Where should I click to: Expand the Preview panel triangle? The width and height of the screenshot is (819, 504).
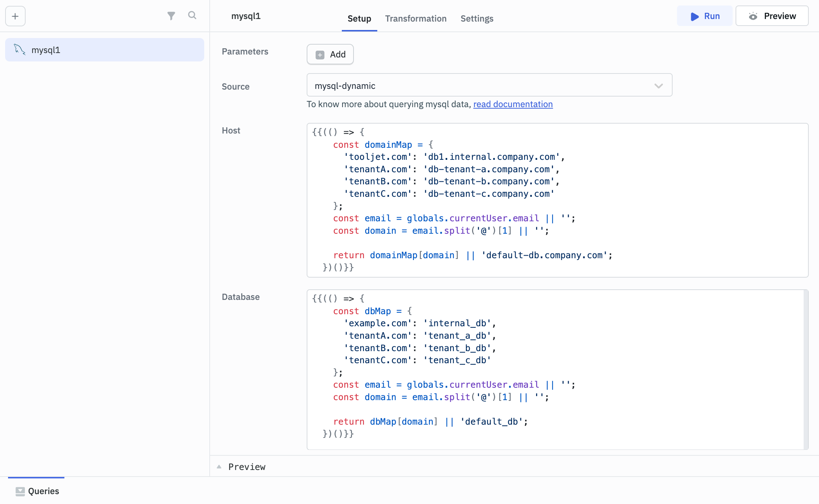(219, 467)
